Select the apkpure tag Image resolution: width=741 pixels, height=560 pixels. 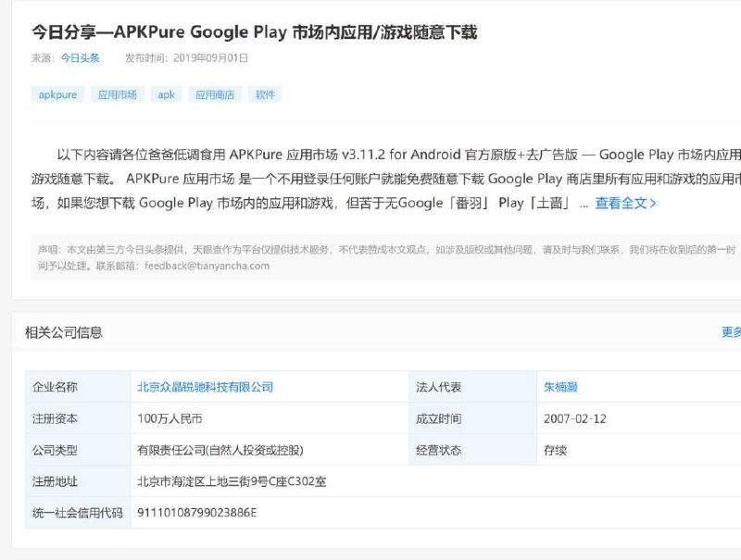(x=57, y=94)
